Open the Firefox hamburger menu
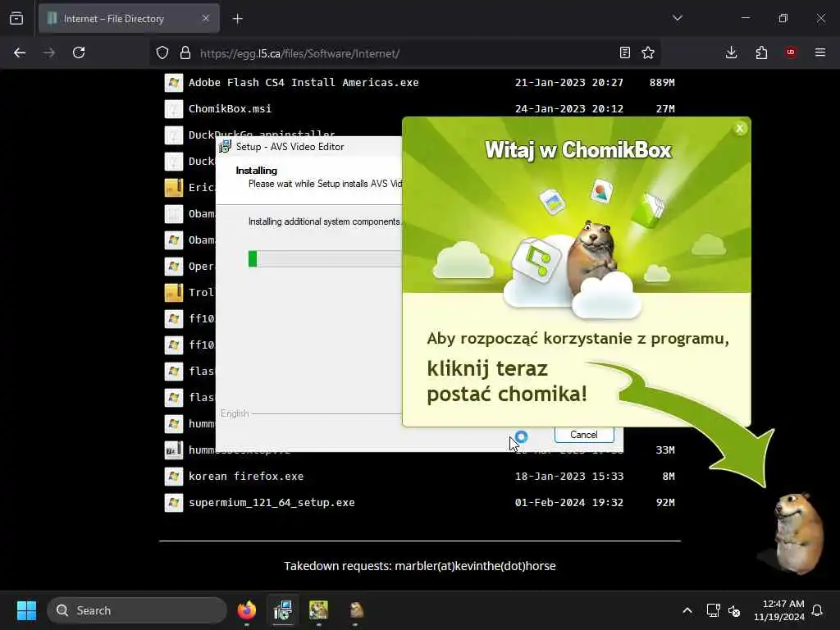The width and height of the screenshot is (840, 630). 820,52
